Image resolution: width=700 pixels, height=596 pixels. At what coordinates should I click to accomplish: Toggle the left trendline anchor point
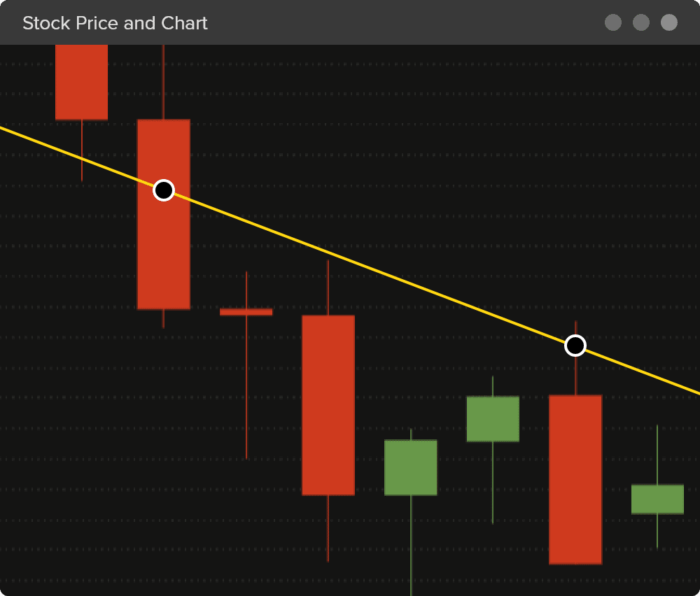click(163, 190)
